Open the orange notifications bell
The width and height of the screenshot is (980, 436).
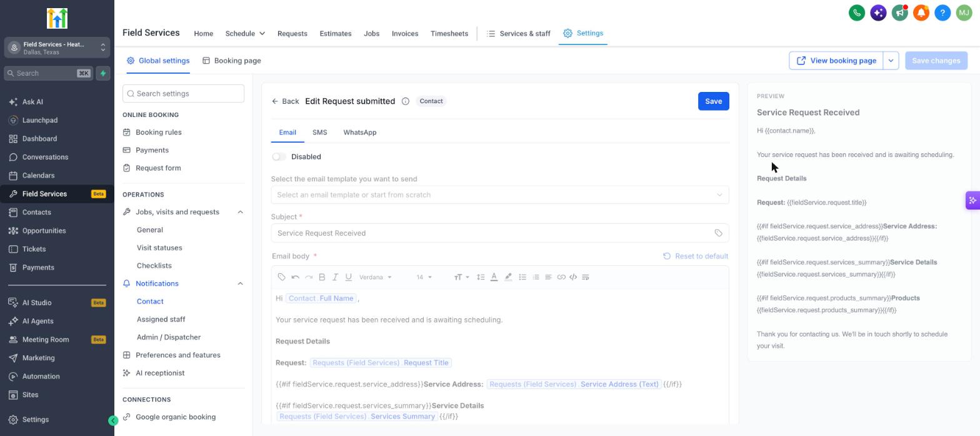tap(921, 13)
